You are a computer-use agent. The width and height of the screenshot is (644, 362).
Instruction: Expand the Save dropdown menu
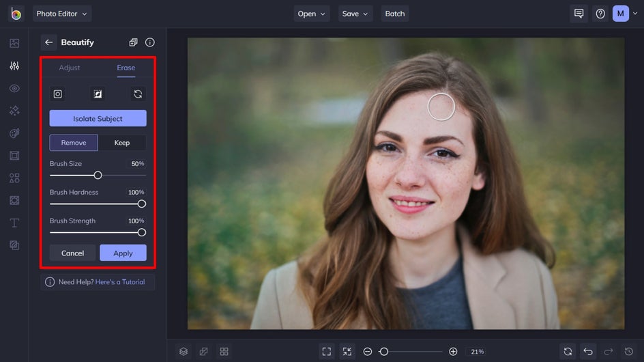click(355, 14)
